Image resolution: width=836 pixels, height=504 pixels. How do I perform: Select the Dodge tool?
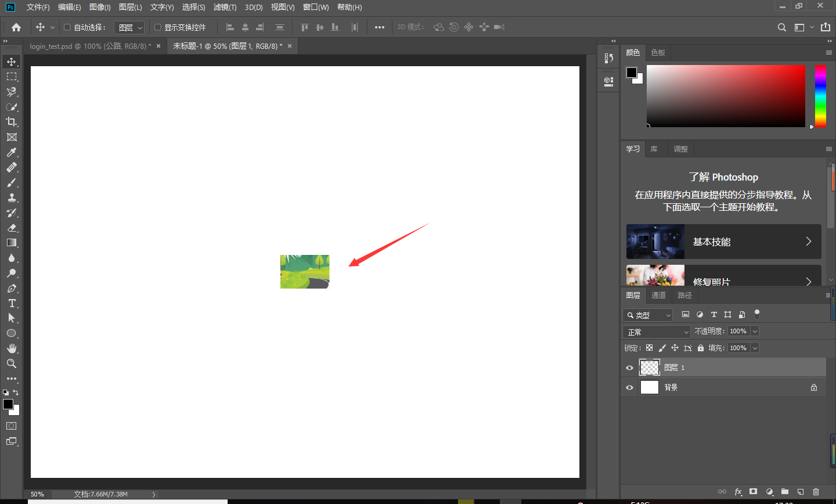click(x=12, y=273)
